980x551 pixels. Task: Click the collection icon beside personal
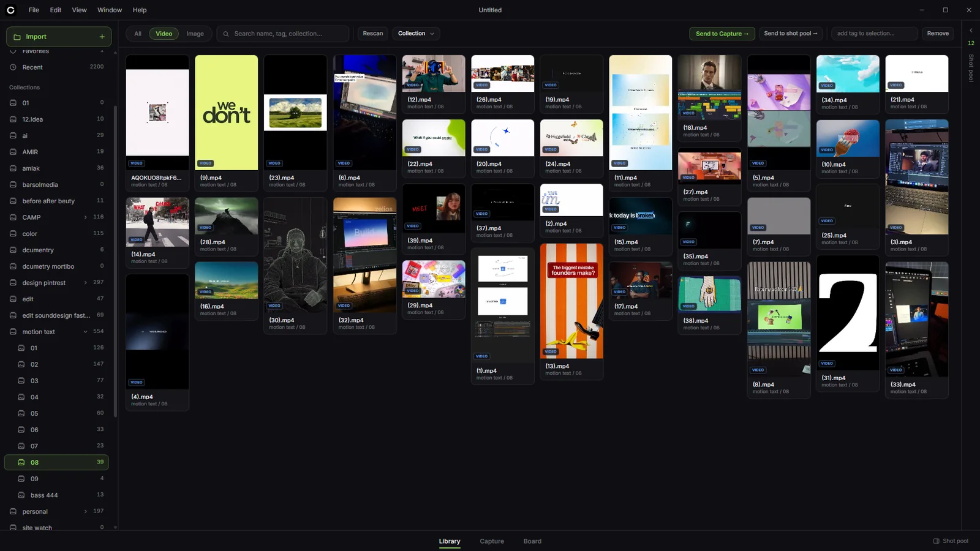13,512
